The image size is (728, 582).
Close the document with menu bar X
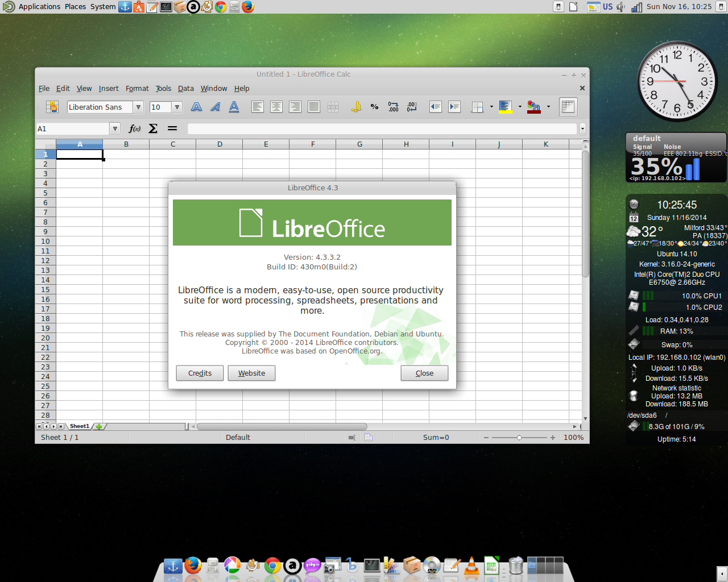[582, 88]
